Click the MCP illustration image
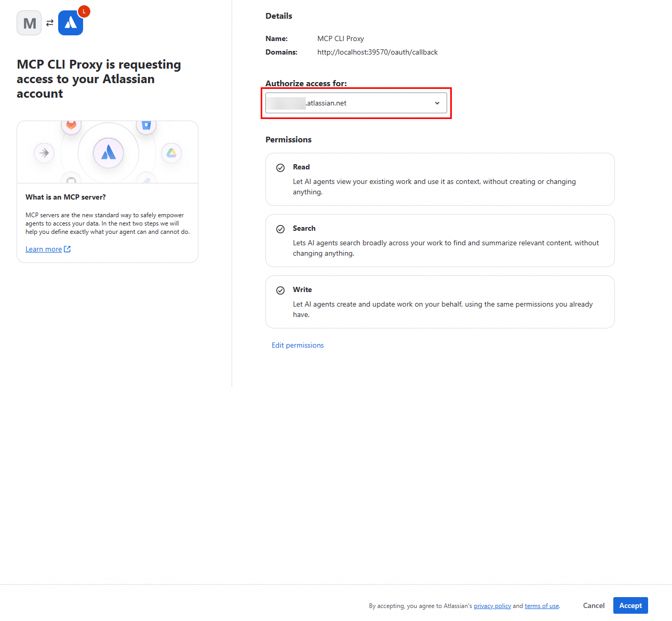Screen dimensions: 672x621 107,152
